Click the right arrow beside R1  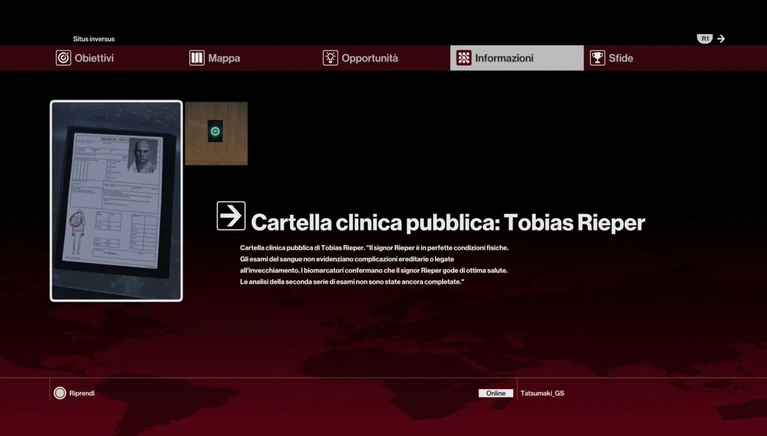[721, 39]
